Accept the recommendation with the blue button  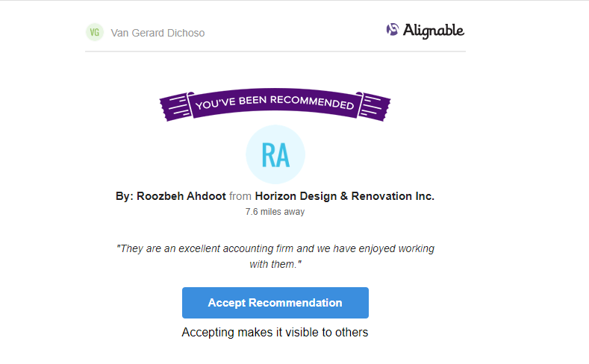(x=275, y=303)
